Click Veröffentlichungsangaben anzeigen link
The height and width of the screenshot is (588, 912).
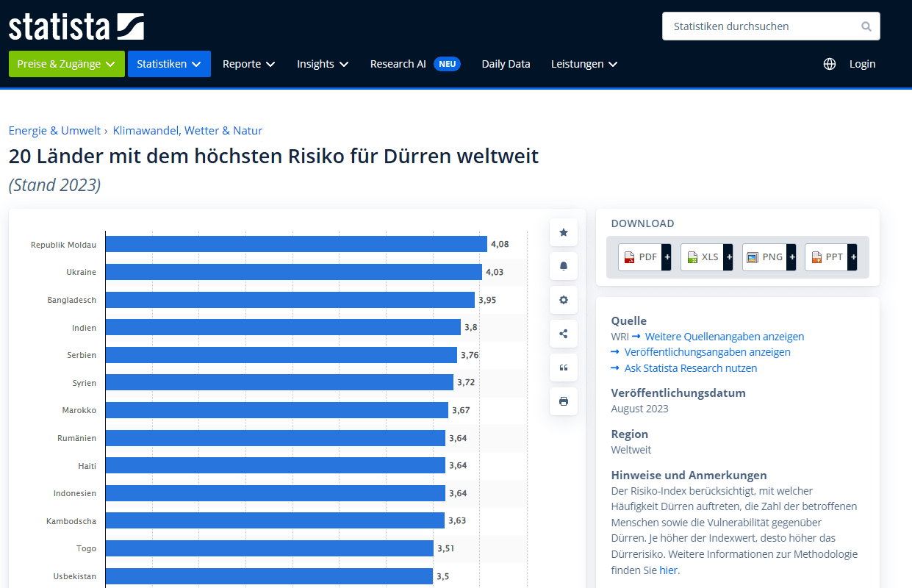click(708, 352)
